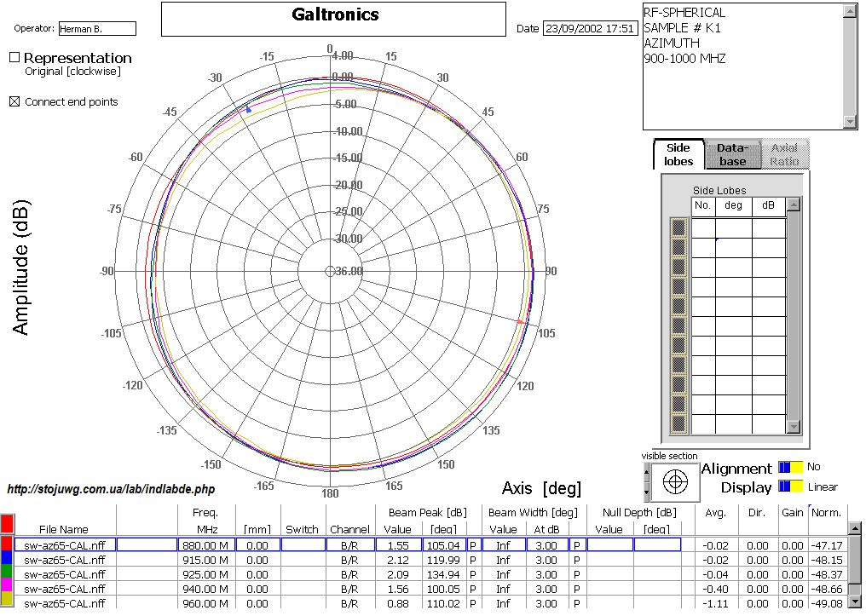Click the Gain column header
Viewport: 866px width, 616px height.
[x=792, y=512]
